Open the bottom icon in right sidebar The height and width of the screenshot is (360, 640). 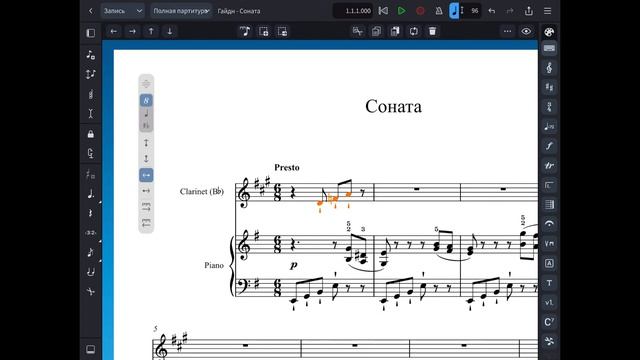(x=549, y=341)
